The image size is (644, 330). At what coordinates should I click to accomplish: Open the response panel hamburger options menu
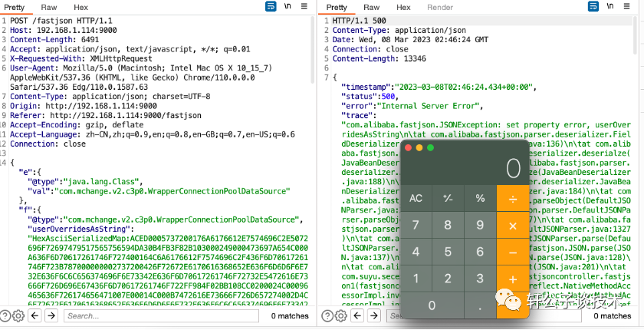[627, 7]
